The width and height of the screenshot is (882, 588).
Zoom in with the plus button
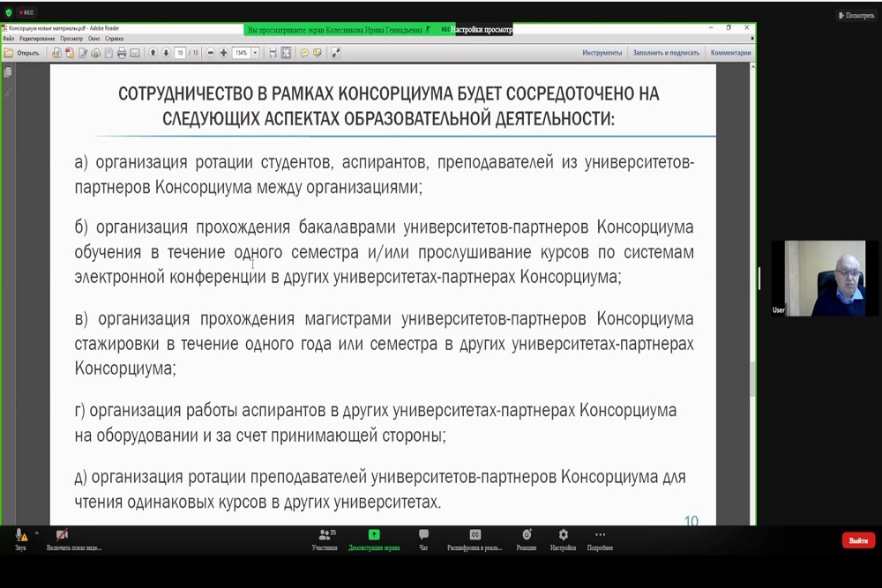[223, 53]
